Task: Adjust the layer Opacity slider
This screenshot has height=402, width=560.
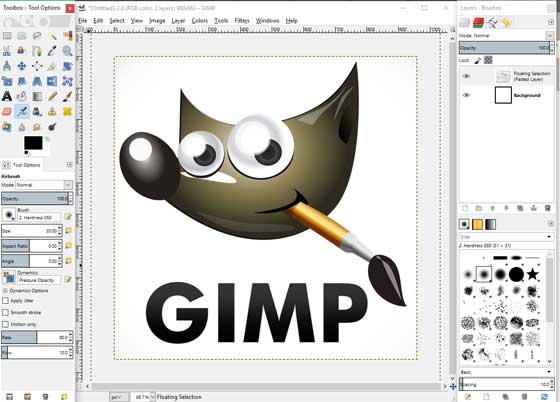Action: [x=504, y=47]
